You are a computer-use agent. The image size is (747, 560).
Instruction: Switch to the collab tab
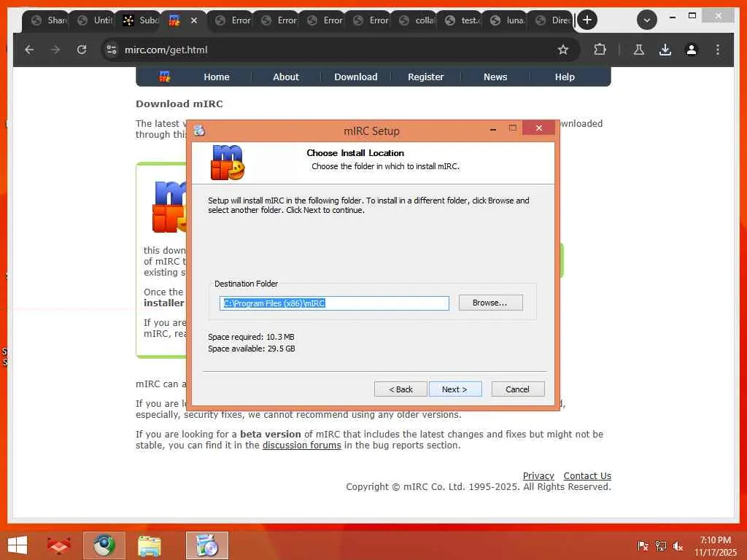point(416,20)
